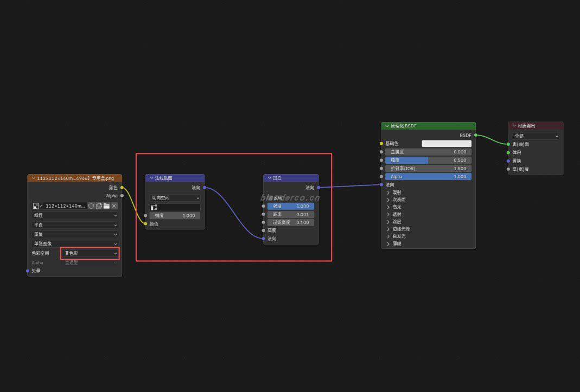Screen dimensions: 580x392
Task: Open the 平直 projection dropdown
Action: pos(75,225)
